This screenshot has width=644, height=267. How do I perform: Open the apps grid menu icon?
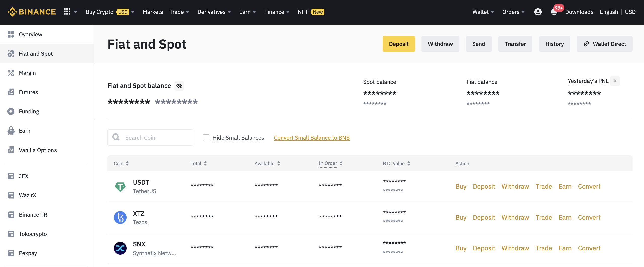click(x=67, y=12)
